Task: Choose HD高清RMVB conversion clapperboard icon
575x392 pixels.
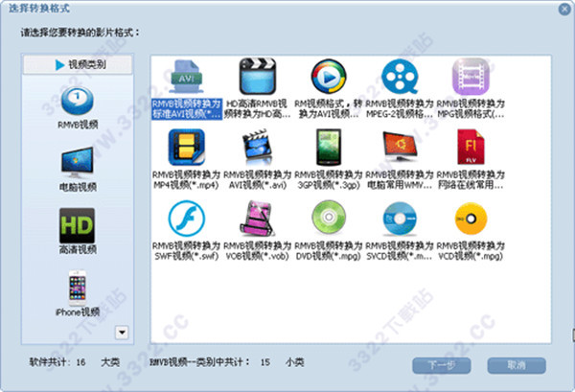Action: coord(258,77)
